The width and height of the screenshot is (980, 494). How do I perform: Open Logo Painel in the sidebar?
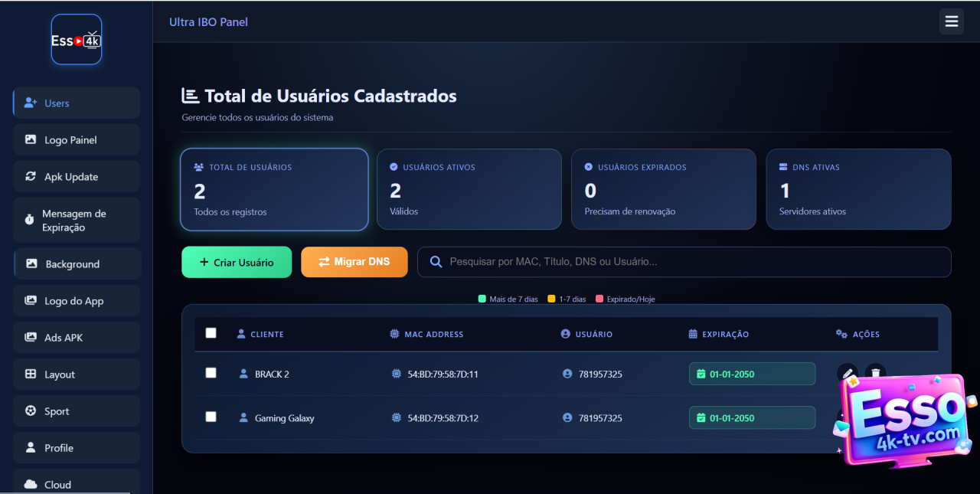[x=77, y=140]
